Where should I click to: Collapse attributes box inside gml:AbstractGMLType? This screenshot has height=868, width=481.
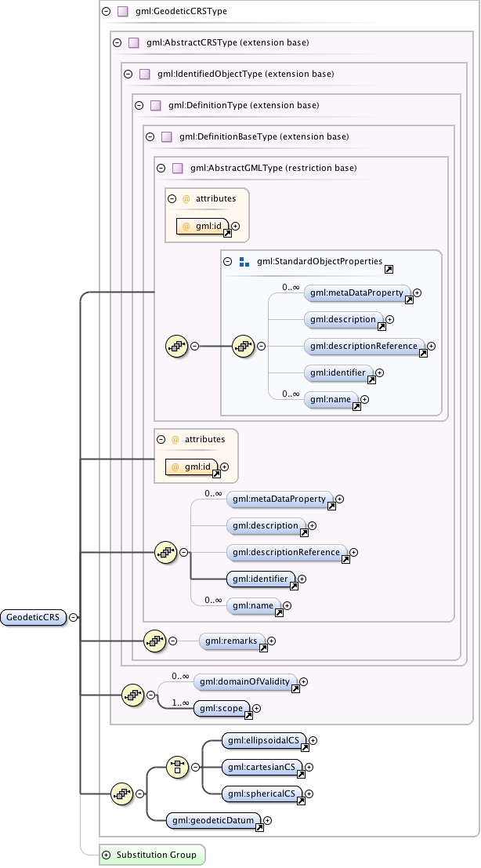tap(172, 198)
